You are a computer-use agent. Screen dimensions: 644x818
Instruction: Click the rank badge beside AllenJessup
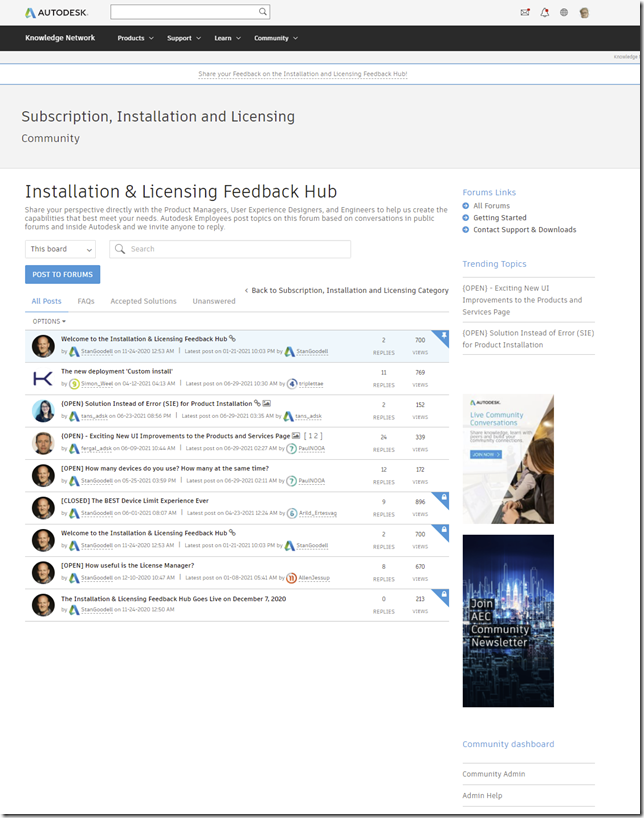click(292, 578)
